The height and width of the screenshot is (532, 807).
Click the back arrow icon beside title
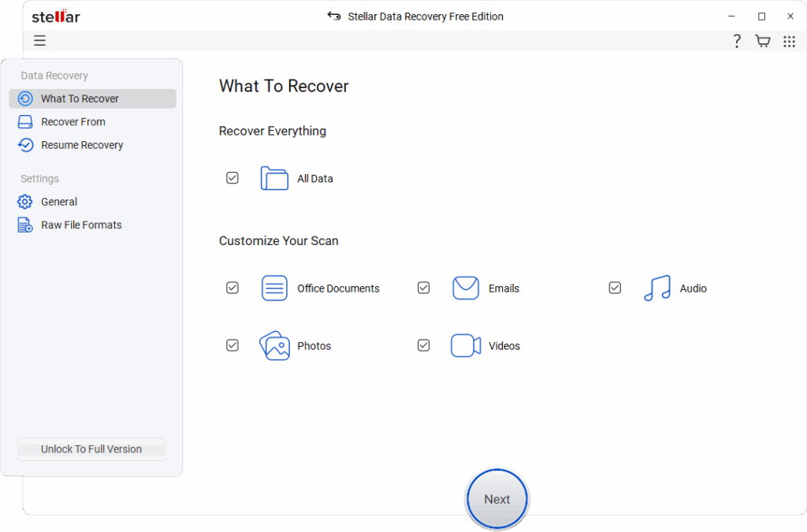[x=334, y=16]
